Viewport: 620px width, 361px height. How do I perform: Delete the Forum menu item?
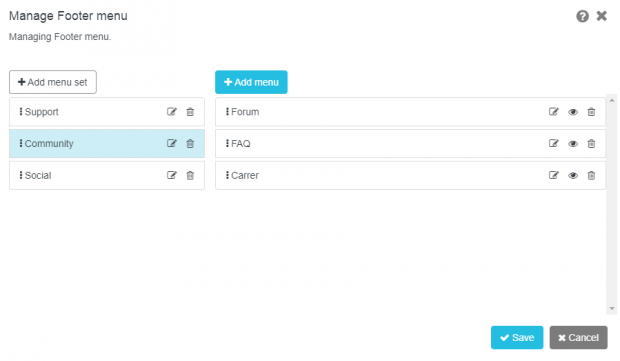coord(591,112)
